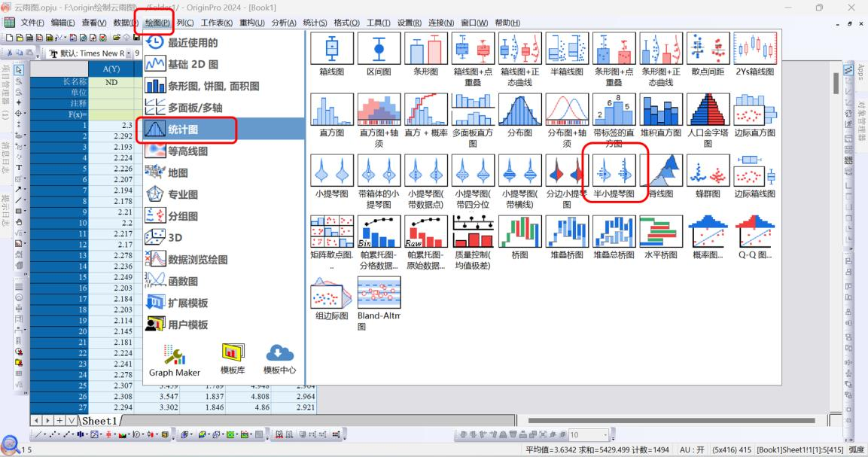Click the 平均值=3.6342 status bar entry
This screenshot has width=868, height=457.
[x=551, y=449]
